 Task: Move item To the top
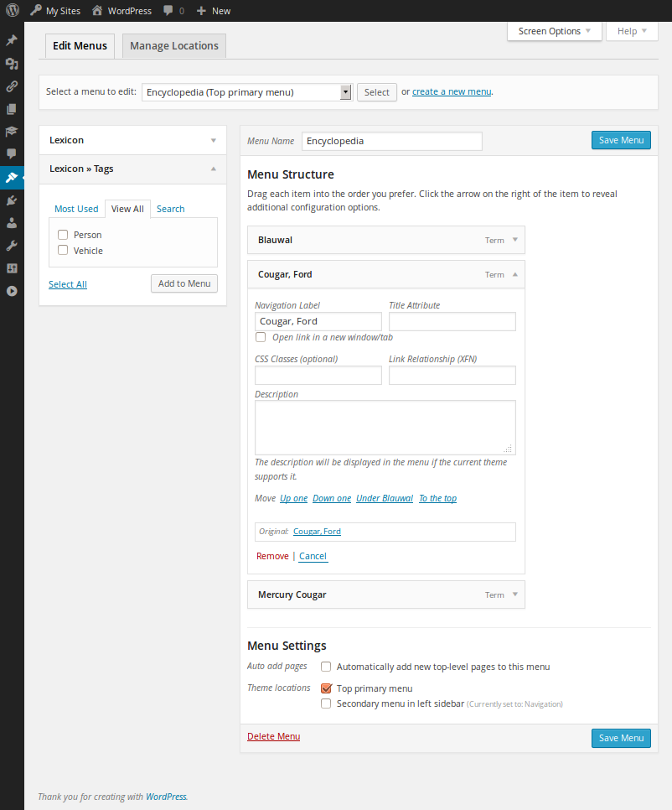tap(437, 498)
